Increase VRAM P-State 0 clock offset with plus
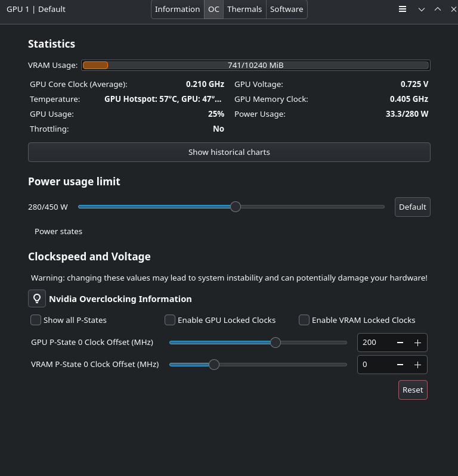 417,365
